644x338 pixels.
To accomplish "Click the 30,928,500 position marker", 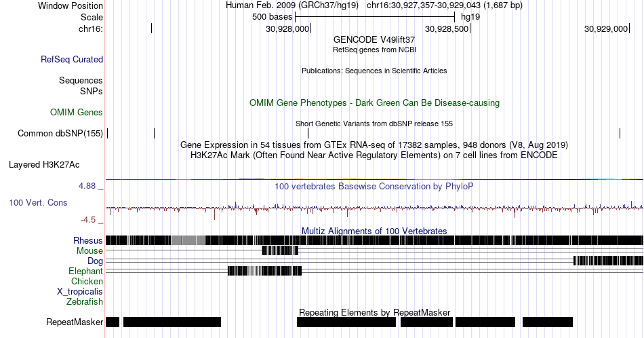I will pos(447,29).
